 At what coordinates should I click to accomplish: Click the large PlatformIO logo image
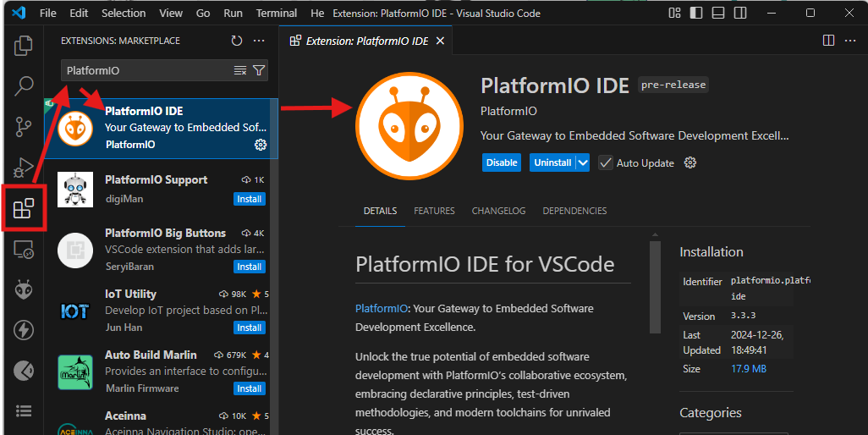pyautogui.click(x=409, y=126)
